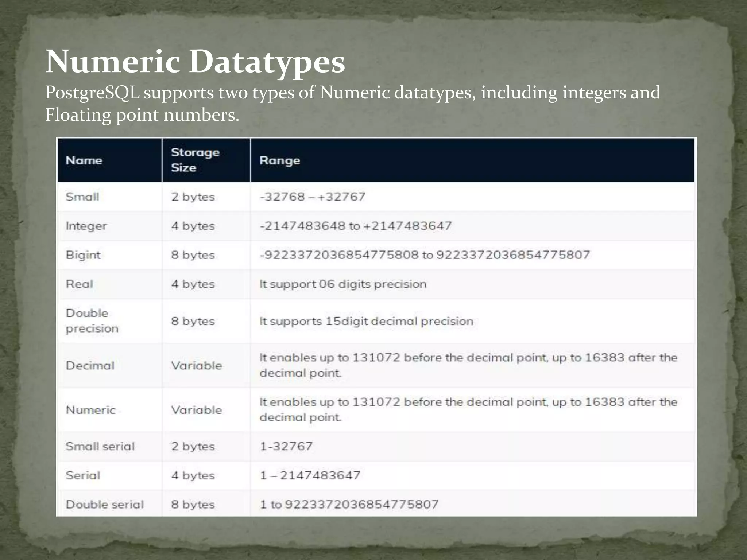Click 'It support 06 digits precision'
Viewport: 747px width, 560px height.
[343, 284]
